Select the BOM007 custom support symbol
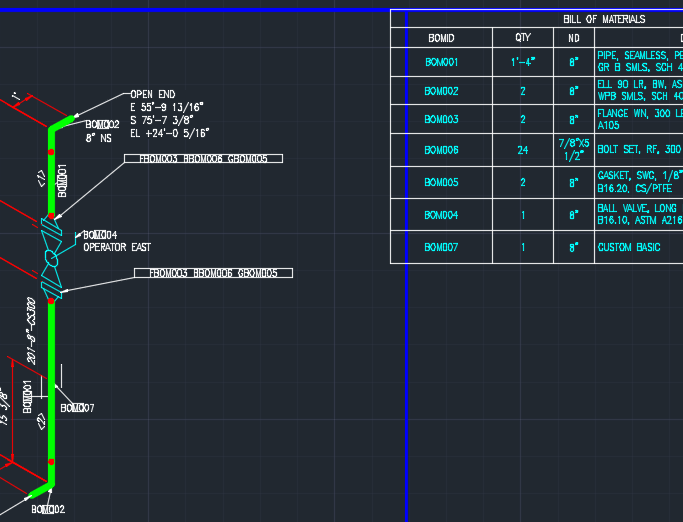Image resolution: width=683 pixels, height=522 pixels. 51,386
